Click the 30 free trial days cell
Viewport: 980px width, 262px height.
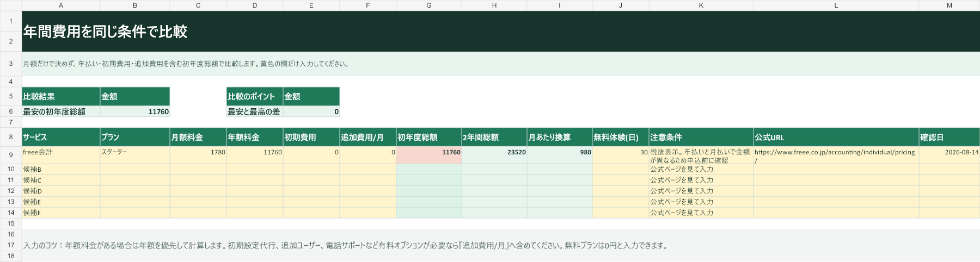pyautogui.click(x=621, y=155)
